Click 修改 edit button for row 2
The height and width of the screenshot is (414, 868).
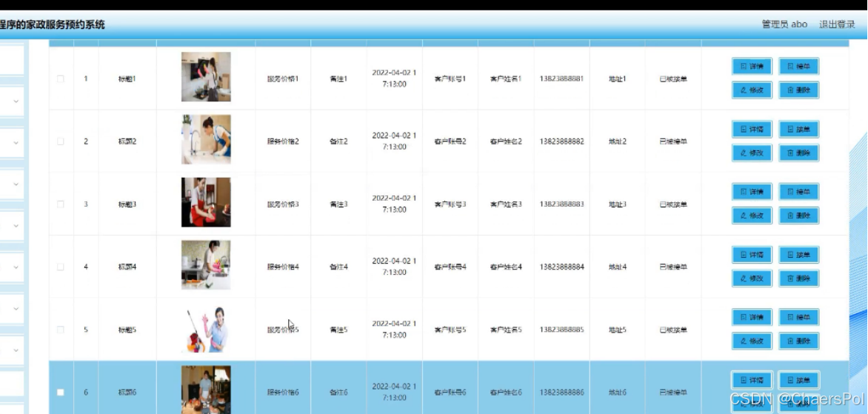click(x=752, y=153)
